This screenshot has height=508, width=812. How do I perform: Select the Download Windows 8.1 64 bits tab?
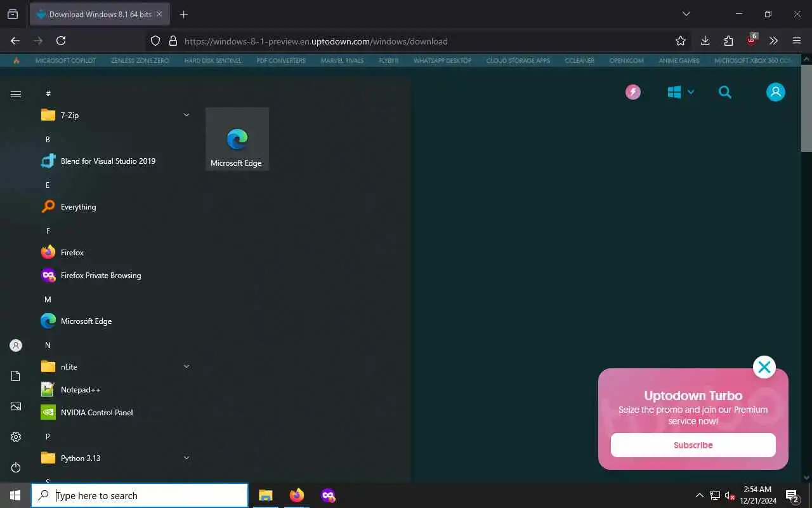100,14
